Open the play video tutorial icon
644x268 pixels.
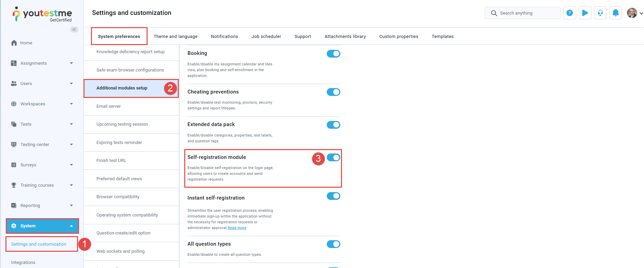(585, 13)
